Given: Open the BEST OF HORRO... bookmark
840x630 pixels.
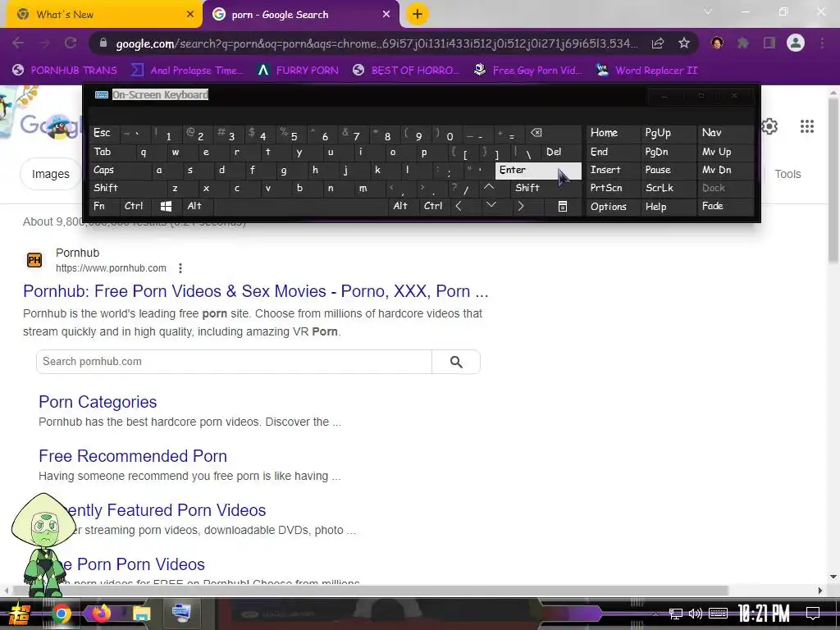Looking at the screenshot, I should 406,71.
